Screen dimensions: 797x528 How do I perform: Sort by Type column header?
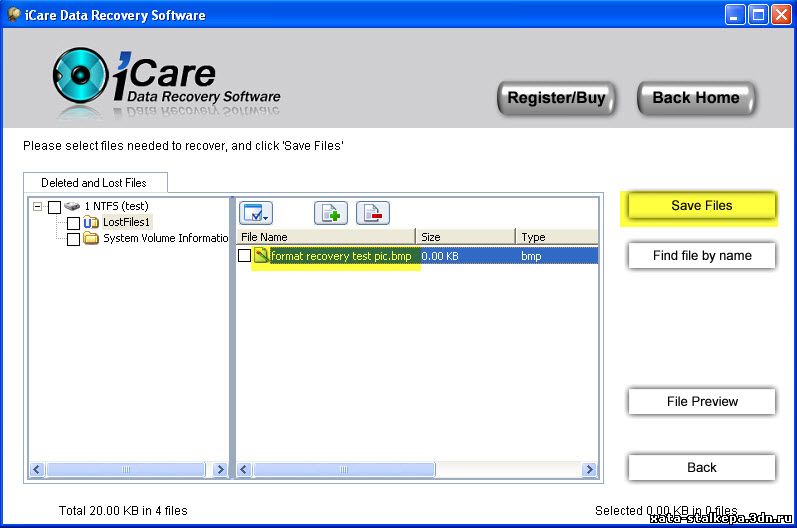point(558,237)
